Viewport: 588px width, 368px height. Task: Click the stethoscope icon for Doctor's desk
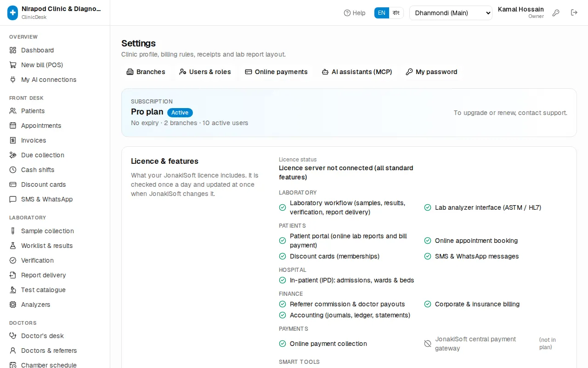tap(13, 336)
